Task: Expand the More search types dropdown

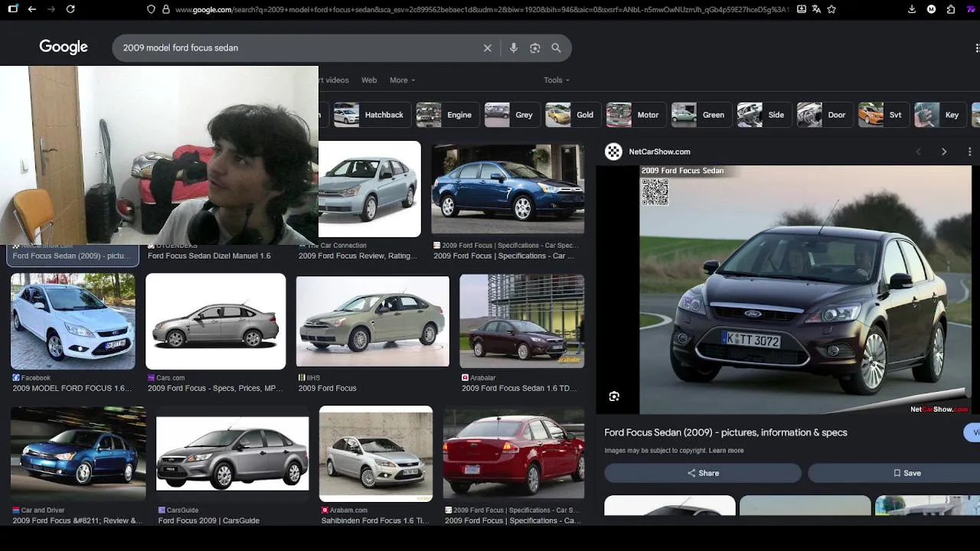Action: [x=402, y=80]
